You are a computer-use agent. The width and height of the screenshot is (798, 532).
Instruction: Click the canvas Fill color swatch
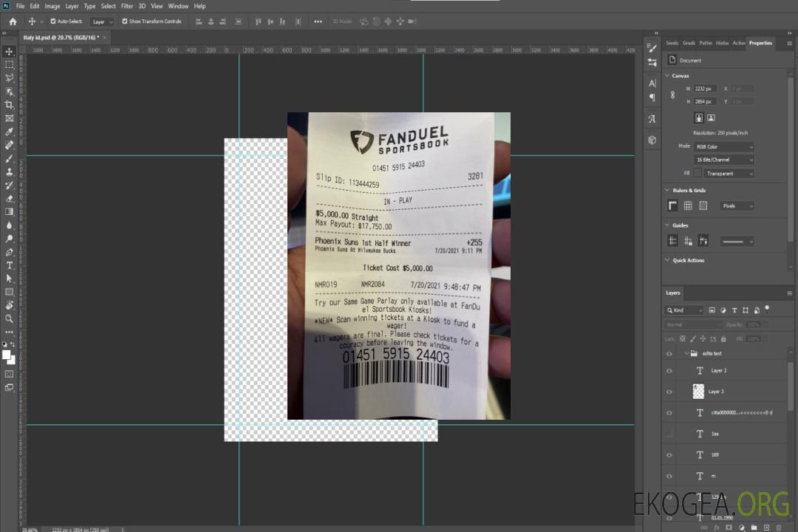coord(698,174)
